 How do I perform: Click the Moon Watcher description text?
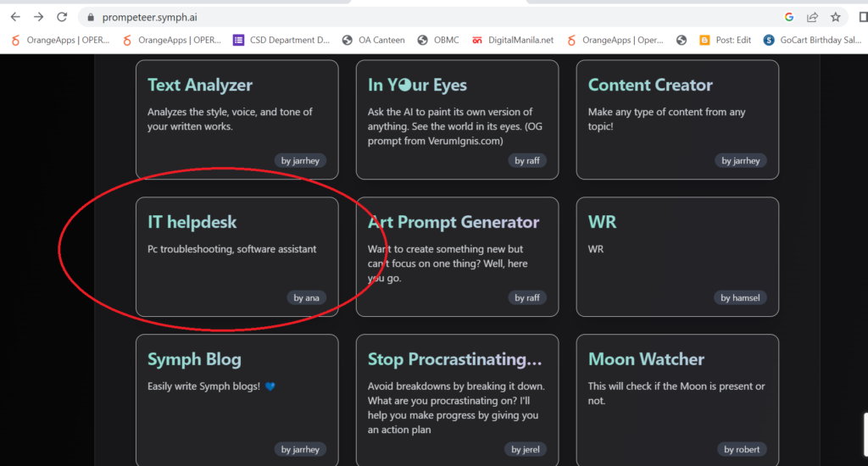676,393
